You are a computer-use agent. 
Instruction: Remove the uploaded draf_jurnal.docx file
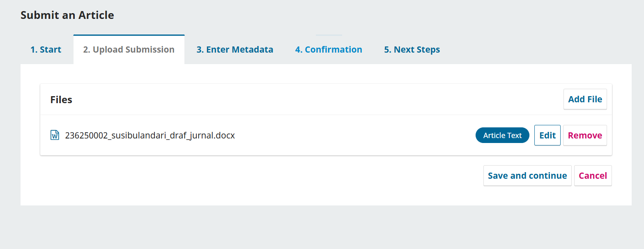tap(585, 135)
